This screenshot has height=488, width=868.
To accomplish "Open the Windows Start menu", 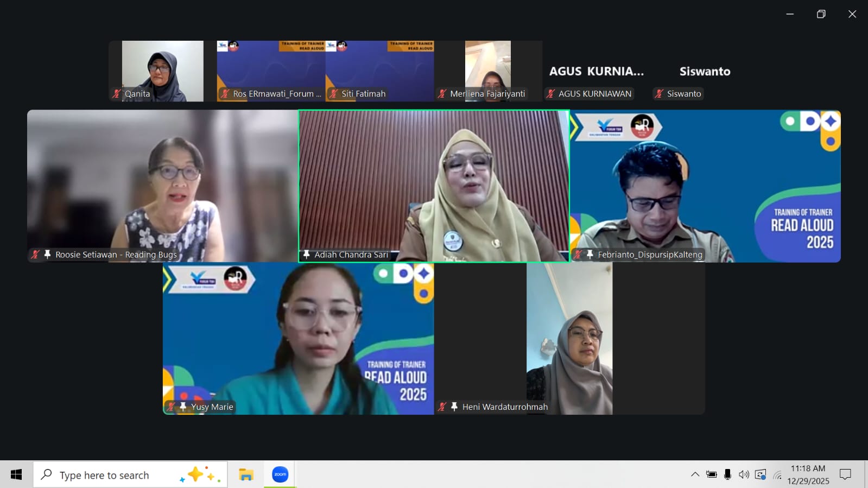I will click(16, 474).
